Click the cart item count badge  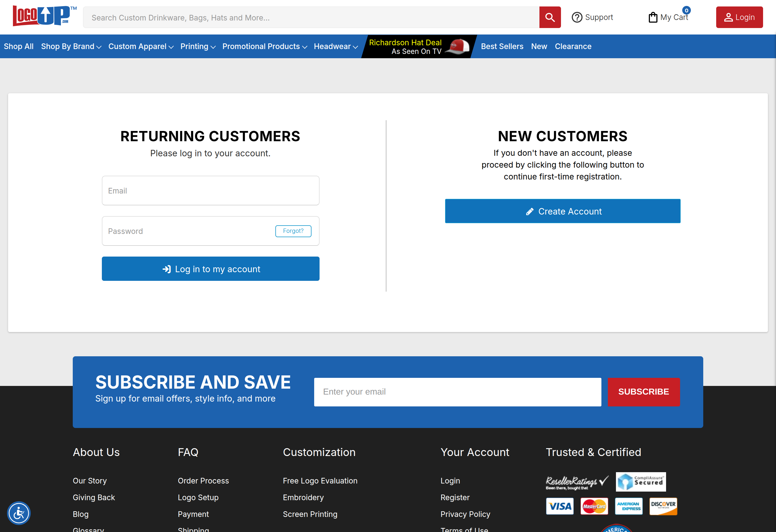coord(686,10)
